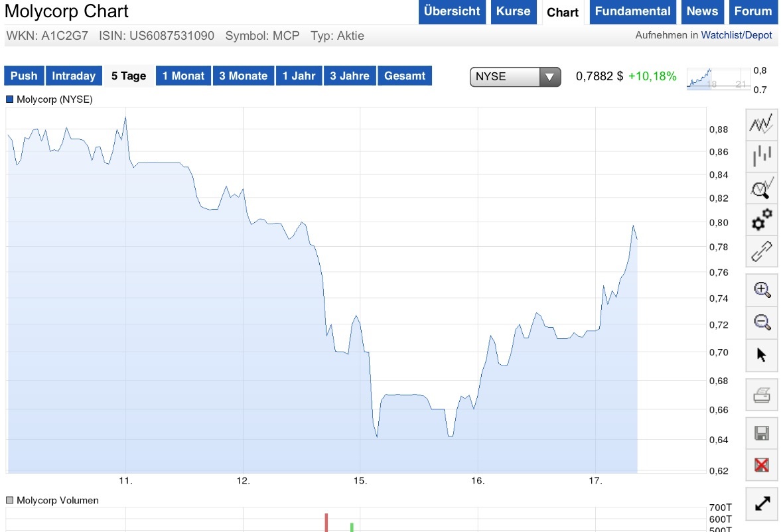Select the arrow pointer tool
The height and width of the screenshot is (532, 781).
click(762, 355)
